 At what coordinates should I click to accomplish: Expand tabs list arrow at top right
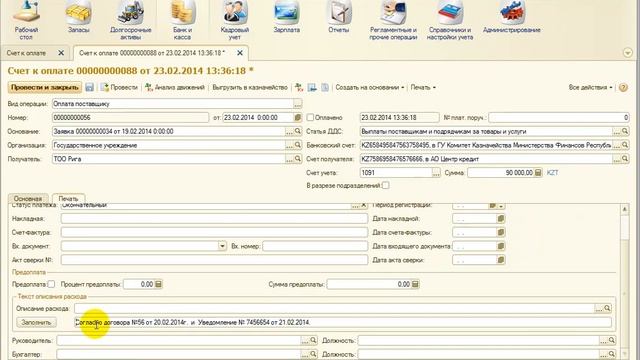(x=628, y=53)
